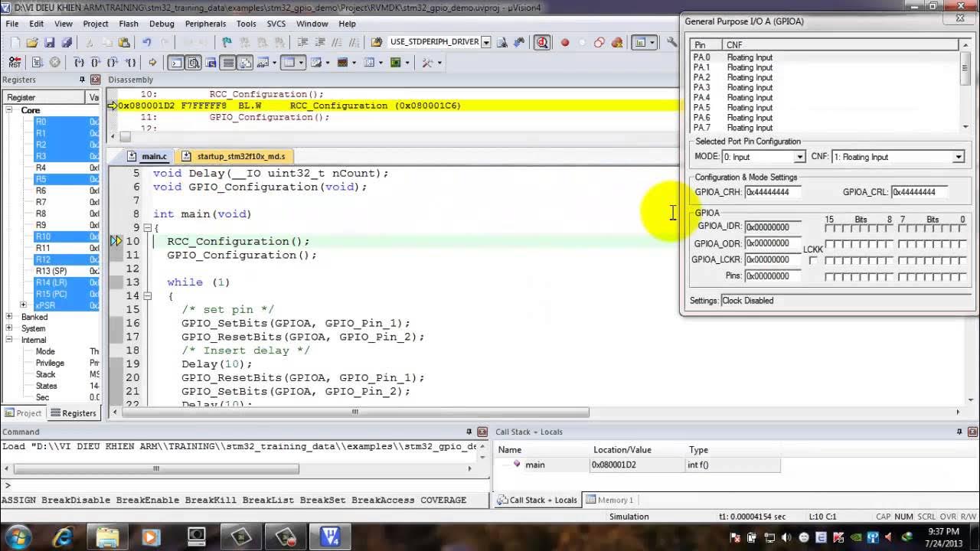Click the Open file icon
980x551 pixels.
coord(32,42)
